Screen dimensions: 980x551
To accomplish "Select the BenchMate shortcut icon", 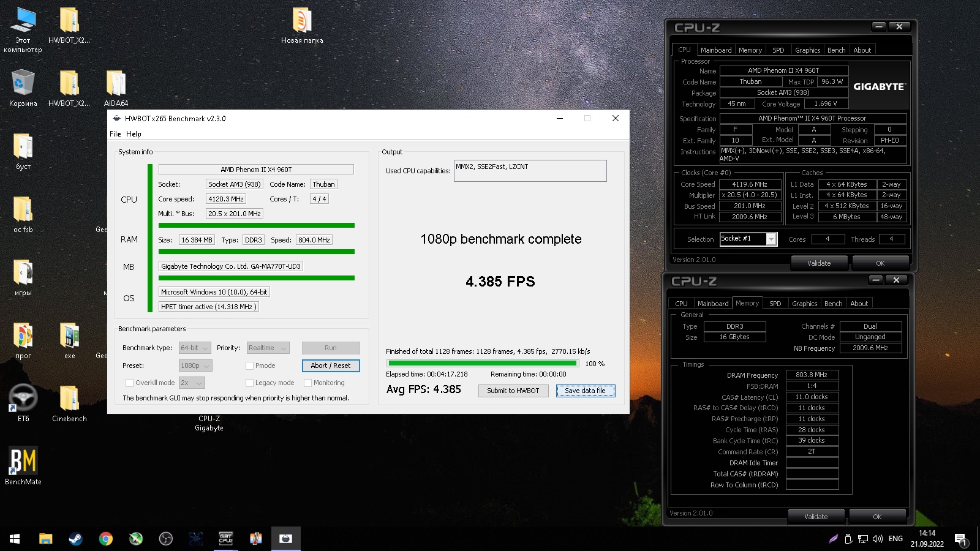I will (x=23, y=467).
